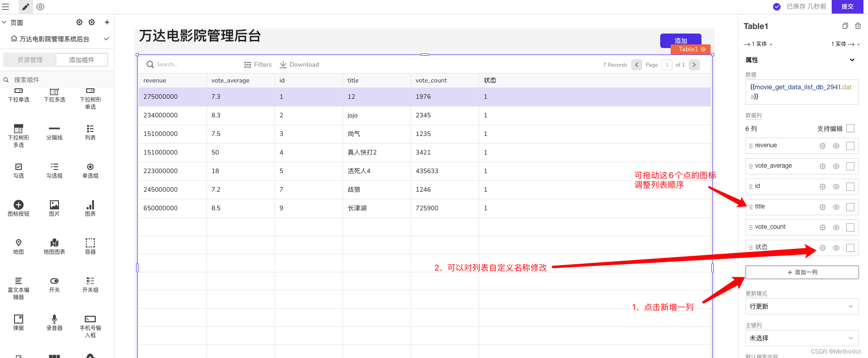Open the 更新模式 行更新 dropdown
The width and height of the screenshot is (868, 358).
coord(802,306)
